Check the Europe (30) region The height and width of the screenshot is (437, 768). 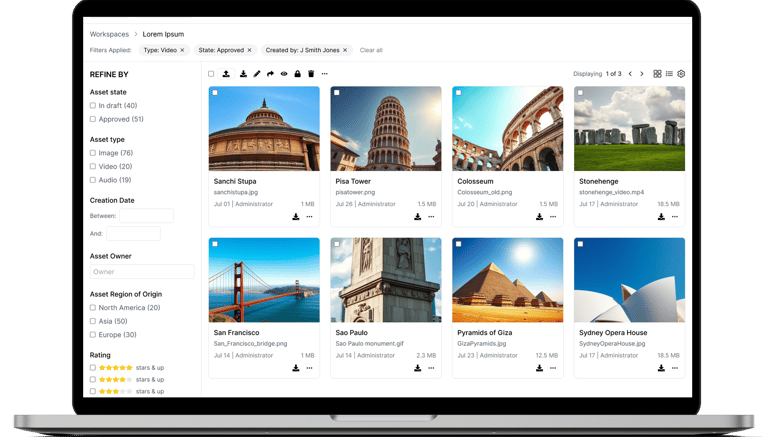(x=93, y=335)
